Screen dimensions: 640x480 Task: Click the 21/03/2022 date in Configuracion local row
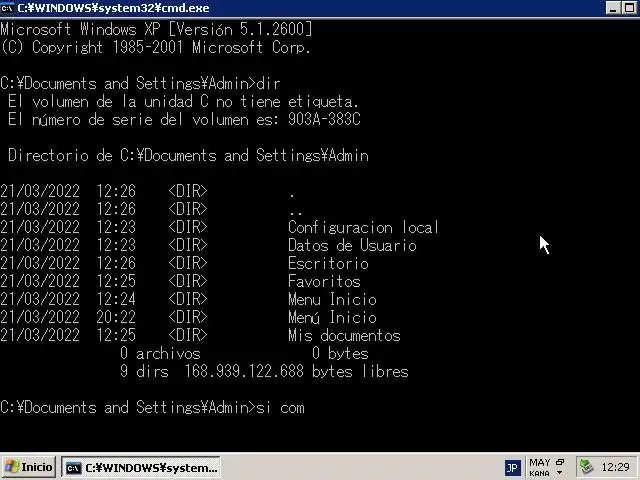tap(40, 227)
